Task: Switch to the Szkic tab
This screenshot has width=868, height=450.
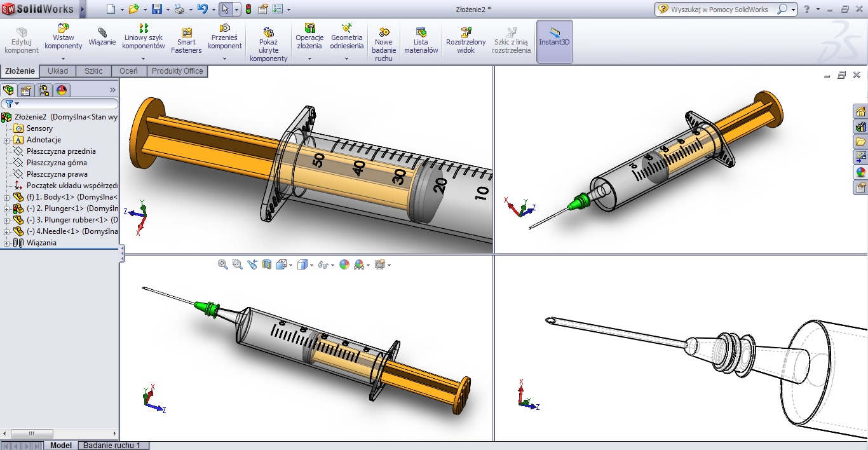Action: click(x=93, y=71)
